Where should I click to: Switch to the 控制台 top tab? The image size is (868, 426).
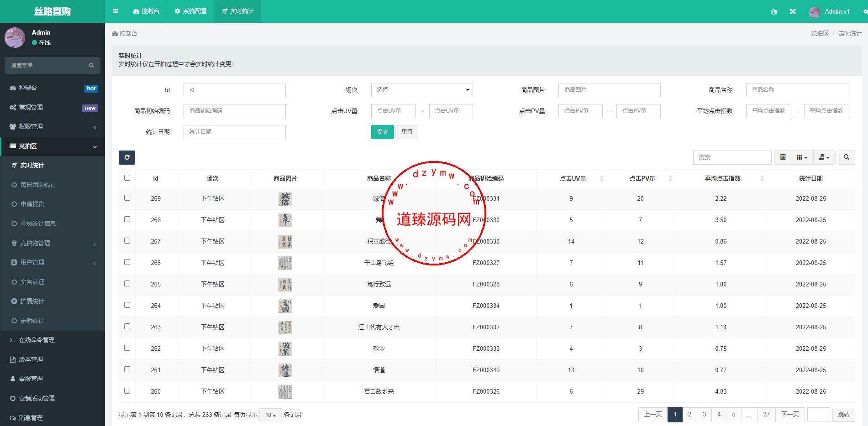[147, 11]
